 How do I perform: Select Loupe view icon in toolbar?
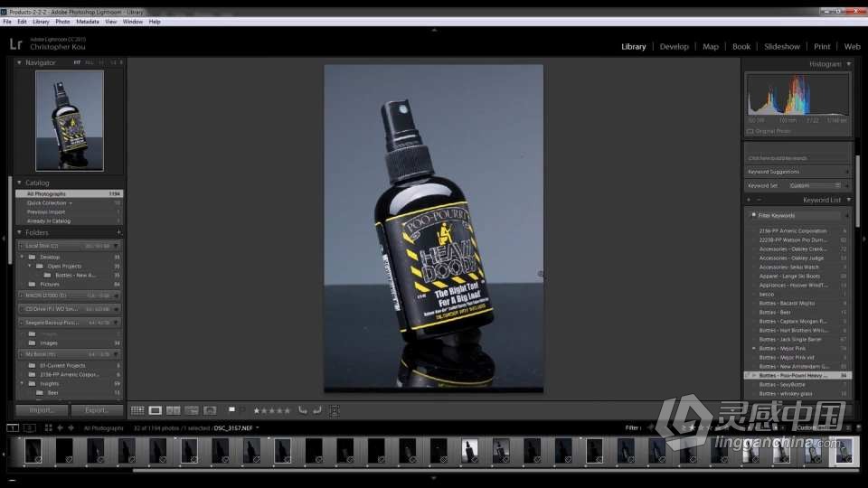tap(156, 410)
